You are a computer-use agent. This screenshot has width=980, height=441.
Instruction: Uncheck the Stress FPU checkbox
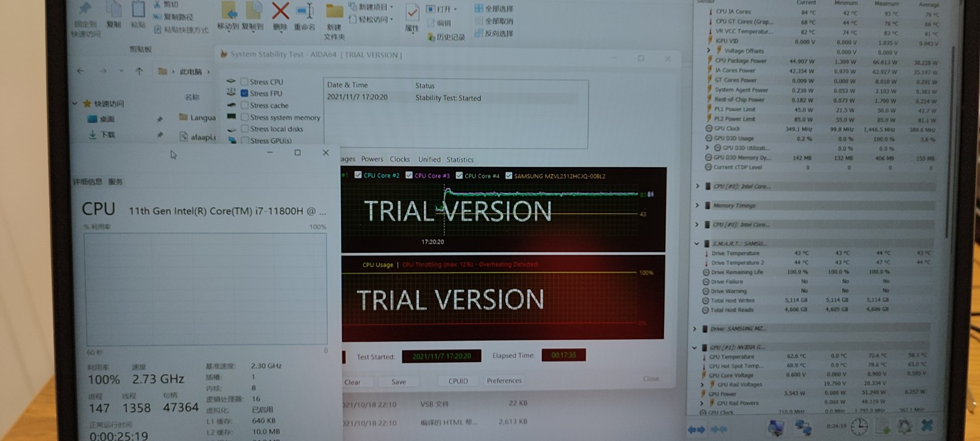click(x=244, y=93)
